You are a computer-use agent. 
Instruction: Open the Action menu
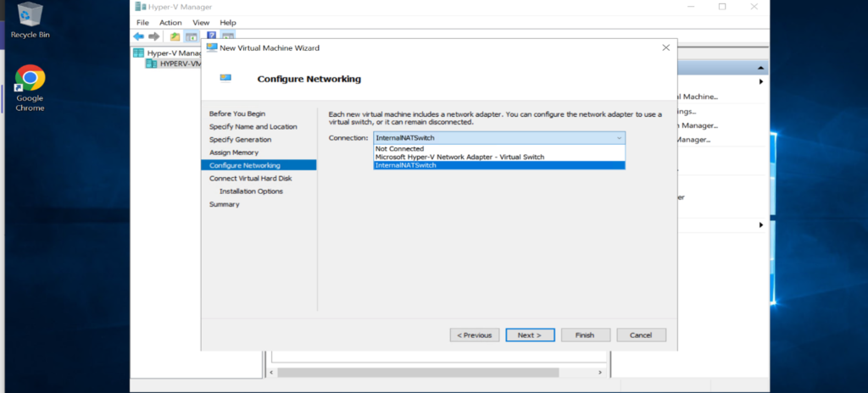tap(170, 23)
